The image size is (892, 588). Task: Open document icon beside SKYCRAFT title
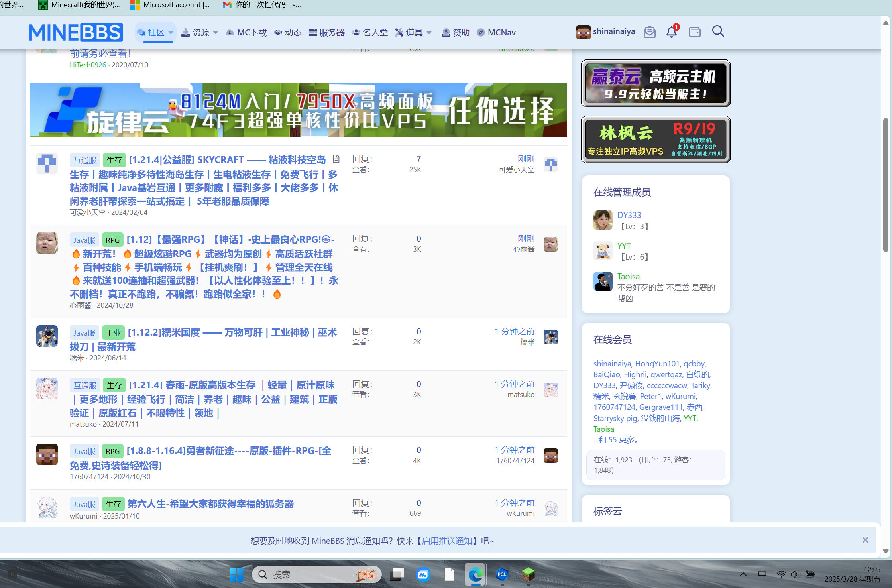(336, 159)
